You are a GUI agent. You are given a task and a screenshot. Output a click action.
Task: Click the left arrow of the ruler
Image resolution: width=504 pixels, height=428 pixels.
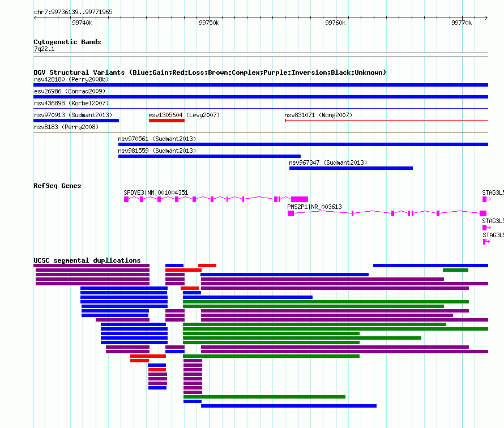click(x=35, y=18)
